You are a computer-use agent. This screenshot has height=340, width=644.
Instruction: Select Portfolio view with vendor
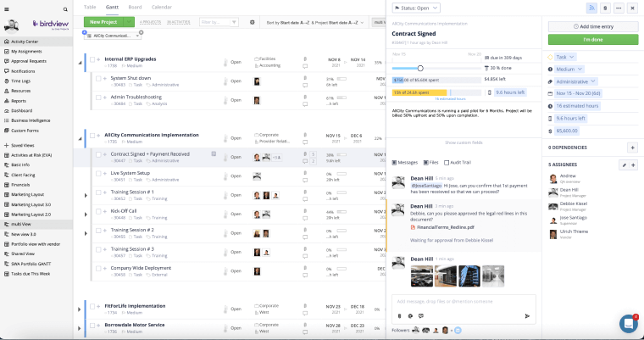(x=36, y=244)
